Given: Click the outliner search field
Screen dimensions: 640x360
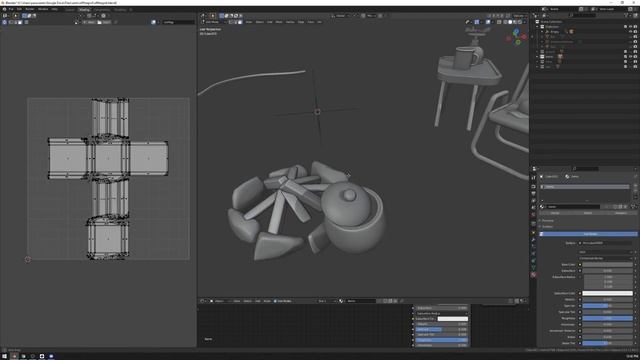Looking at the screenshot, I should [582, 15].
